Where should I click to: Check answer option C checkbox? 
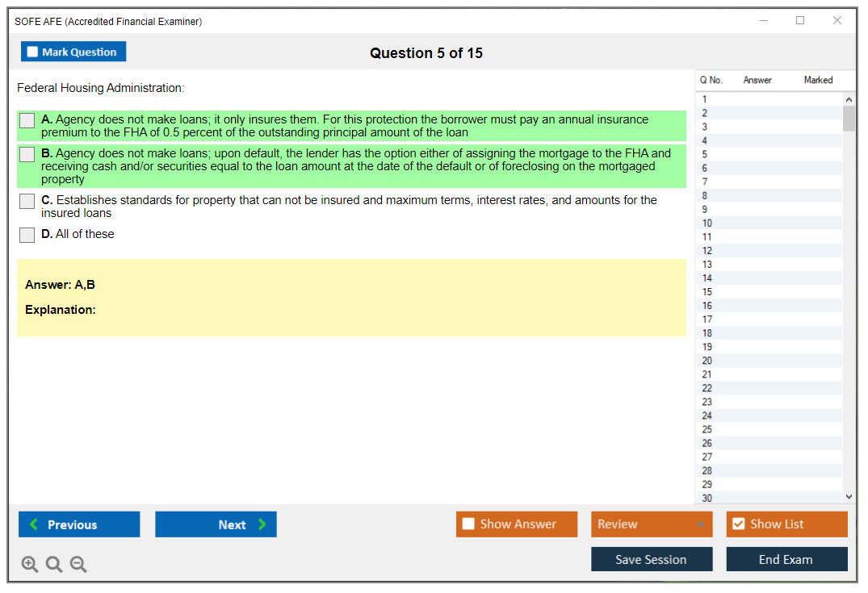27,201
